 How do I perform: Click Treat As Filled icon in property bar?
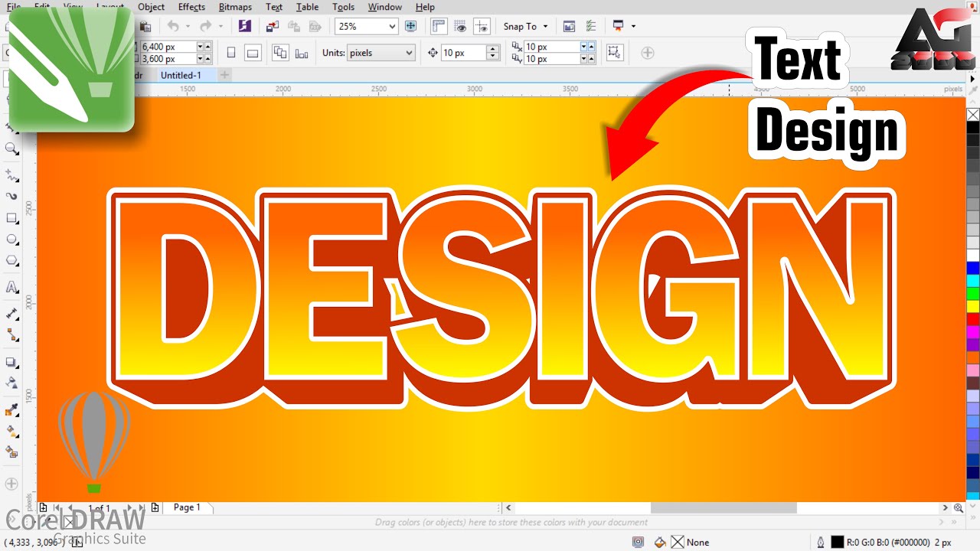pos(614,52)
